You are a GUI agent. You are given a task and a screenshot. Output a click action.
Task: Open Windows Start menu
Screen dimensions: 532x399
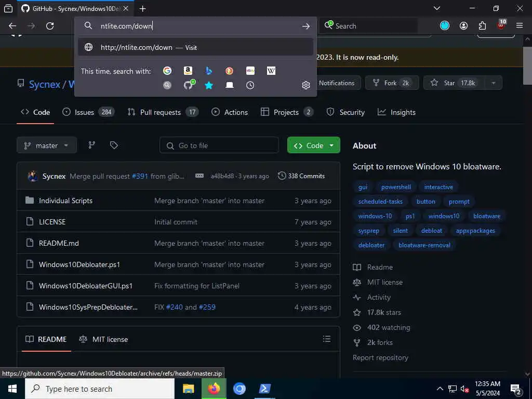[12, 389]
